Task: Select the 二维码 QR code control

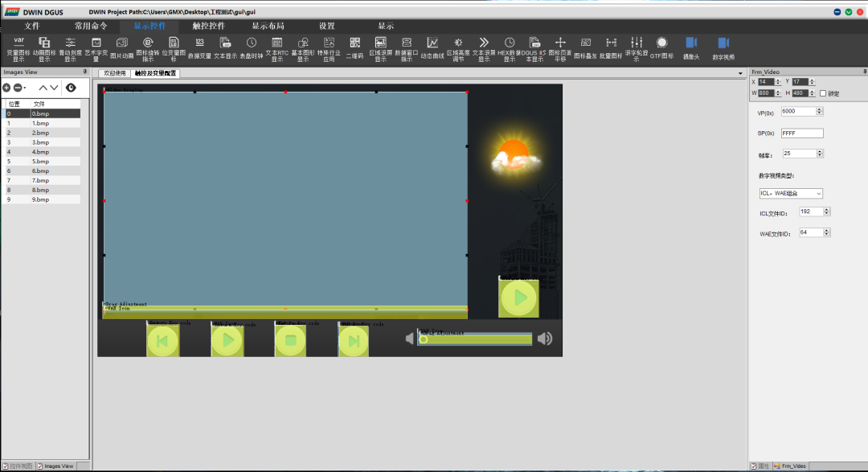Action: pyautogui.click(x=355, y=49)
